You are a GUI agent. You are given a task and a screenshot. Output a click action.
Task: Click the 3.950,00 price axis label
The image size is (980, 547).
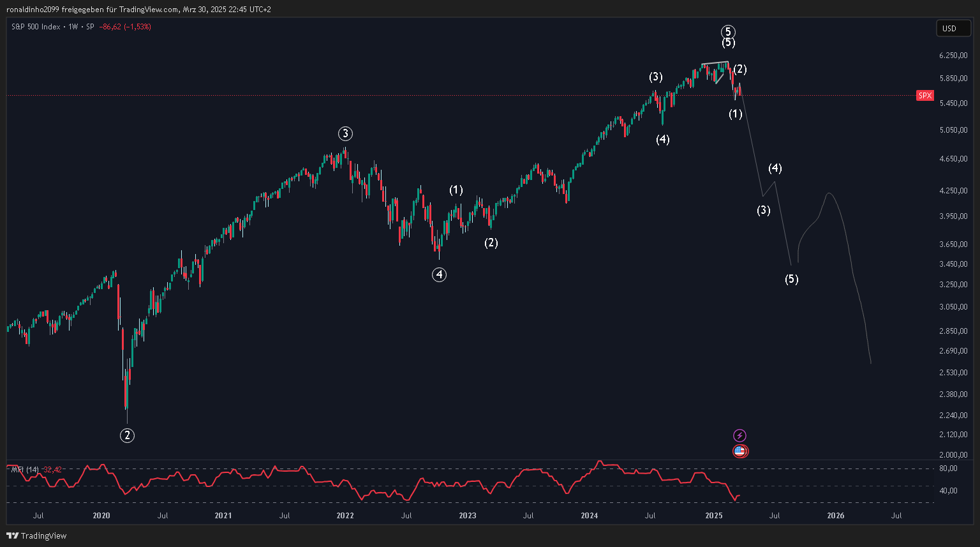pos(953,216)
